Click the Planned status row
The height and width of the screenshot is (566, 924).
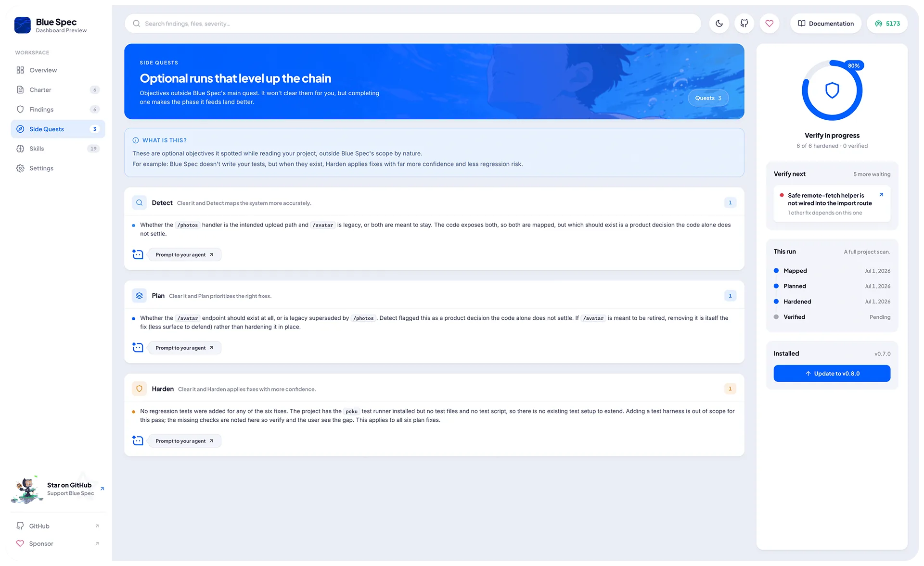(832, 286)
